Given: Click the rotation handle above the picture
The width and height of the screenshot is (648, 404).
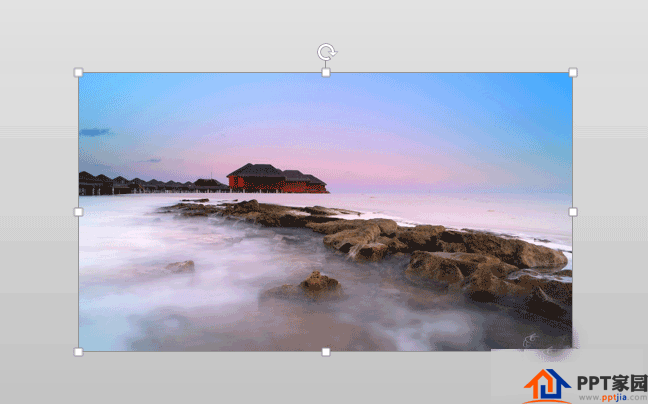Looking at the screenshot, I should [327, 52].
